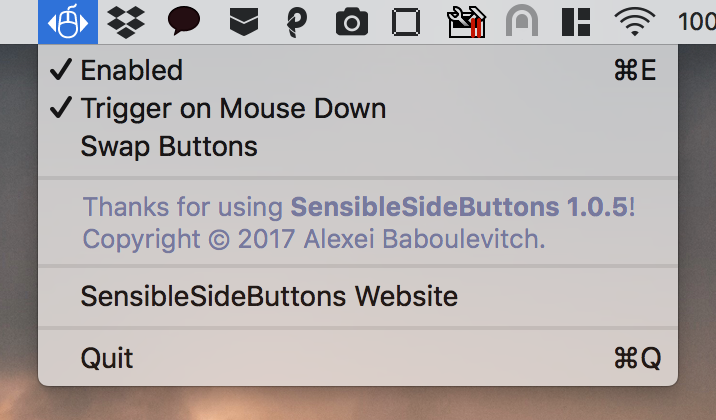Quit SensibleSideButtons from the menu
This screenshot has height=420, width=716.
358,357
